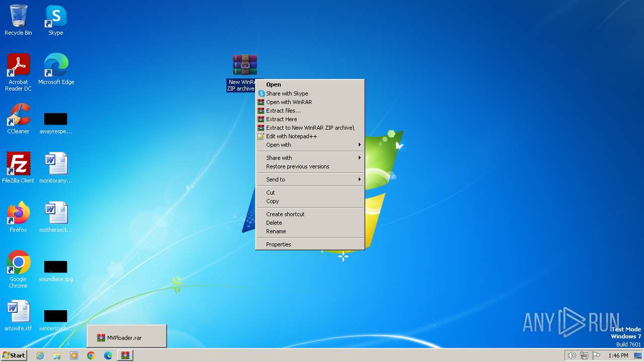Screen dimensions: 644x362
Task: Expand the Share with submenu
Action: click(310, 158)
